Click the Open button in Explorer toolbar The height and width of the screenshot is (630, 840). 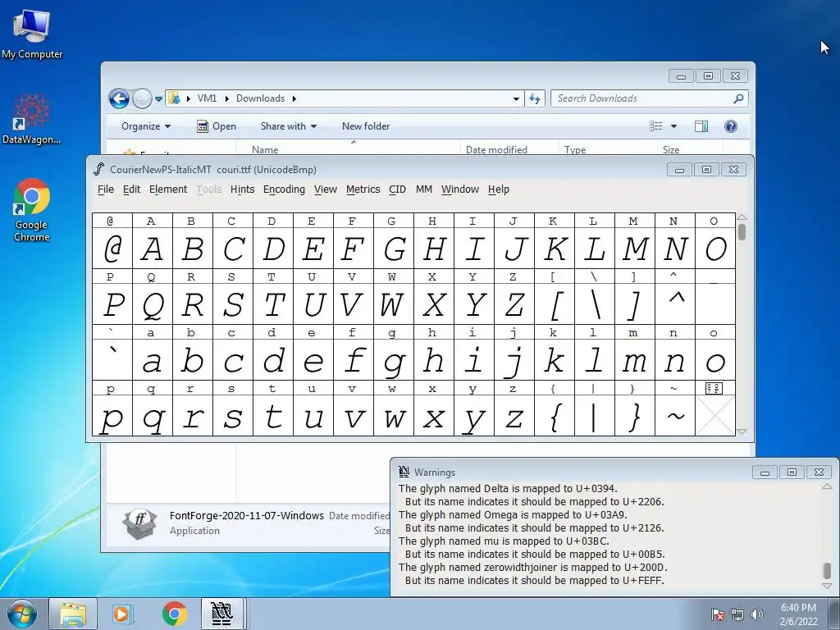(217, 126)
